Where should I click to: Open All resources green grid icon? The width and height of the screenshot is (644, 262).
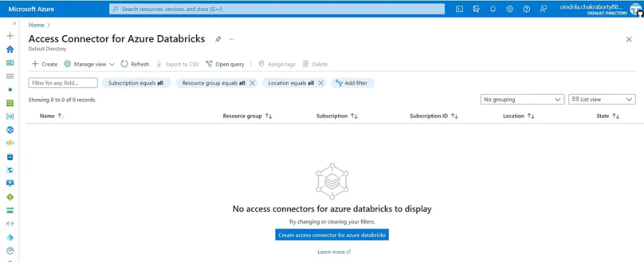(x=10, y=103)
